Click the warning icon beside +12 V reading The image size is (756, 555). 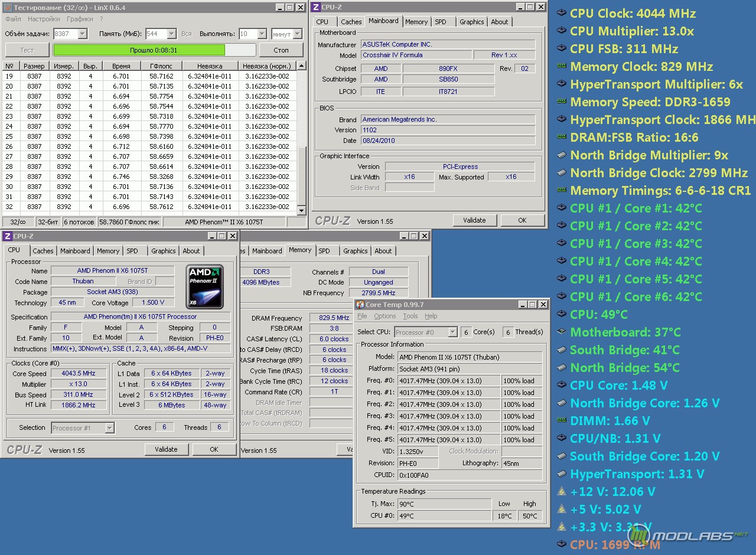pyautogui.click(x=562, y=491)
